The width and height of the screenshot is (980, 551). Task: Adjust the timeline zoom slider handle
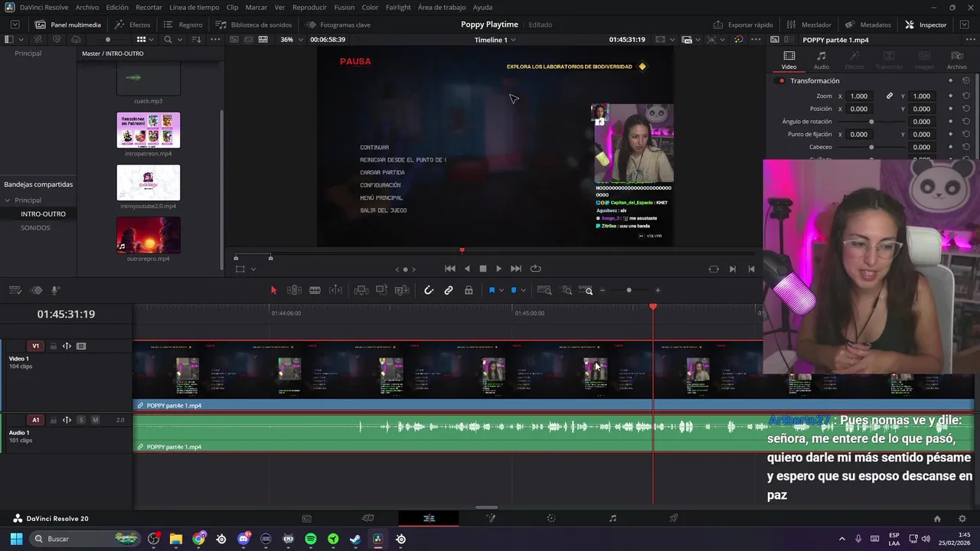629,290
